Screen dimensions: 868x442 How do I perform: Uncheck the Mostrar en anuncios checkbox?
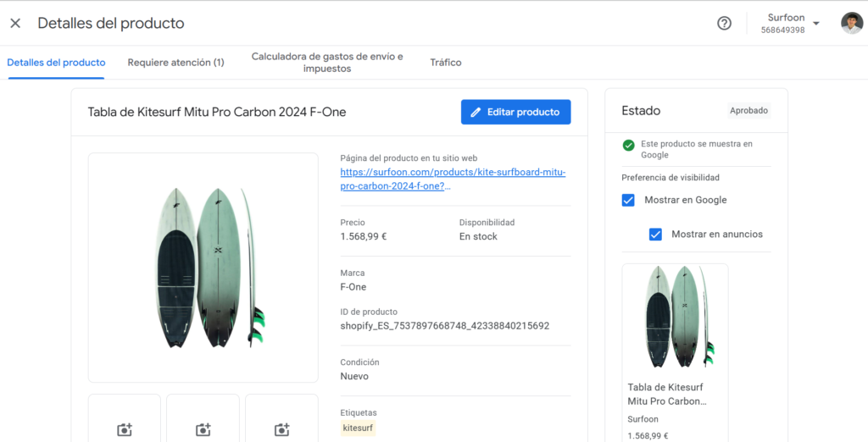click(x=655, y=235)
